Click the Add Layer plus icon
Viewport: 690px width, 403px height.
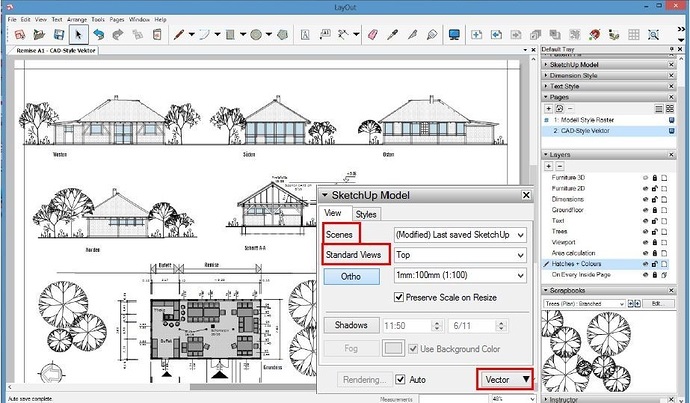pos(548,166)
